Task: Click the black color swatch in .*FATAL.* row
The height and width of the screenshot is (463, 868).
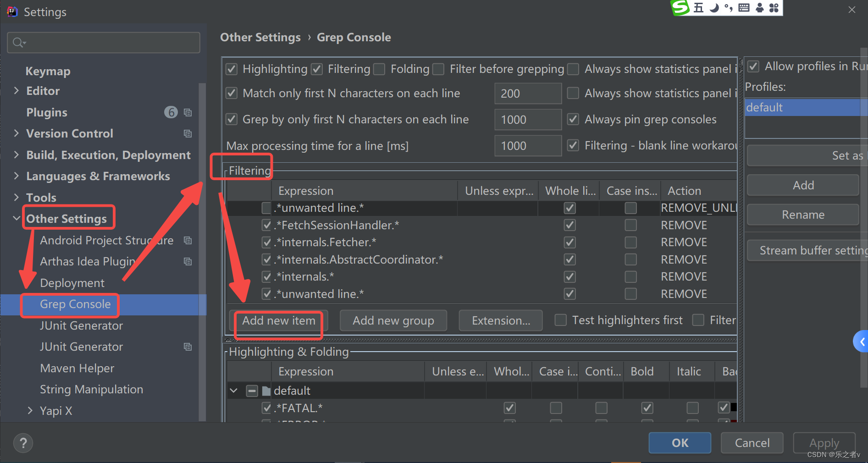Action: pos(734,407)
